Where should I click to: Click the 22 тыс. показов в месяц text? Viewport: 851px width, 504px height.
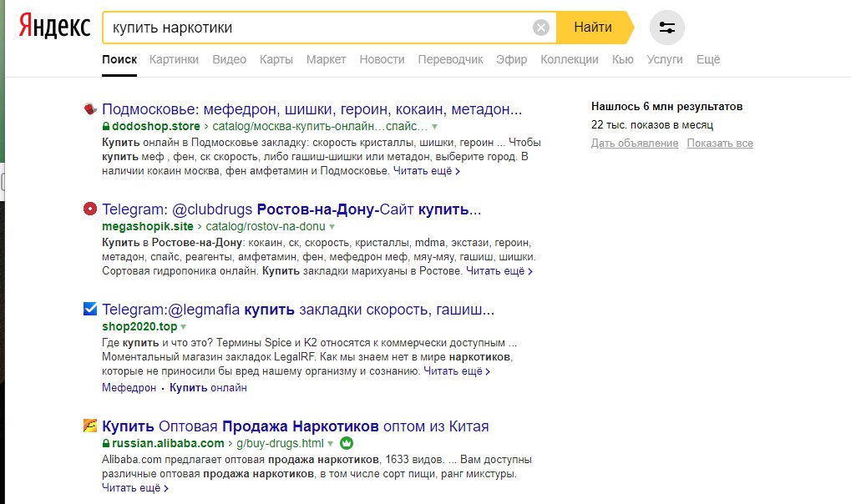(x=652, y=125)
